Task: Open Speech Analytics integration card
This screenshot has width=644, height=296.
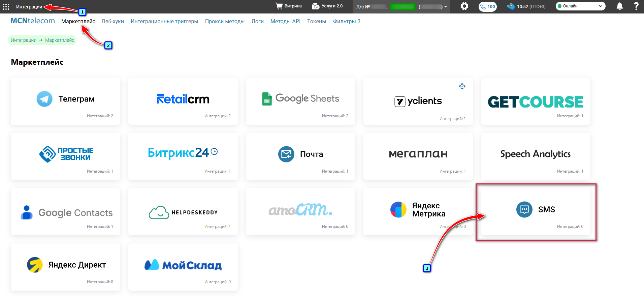Action: [536, 156]
